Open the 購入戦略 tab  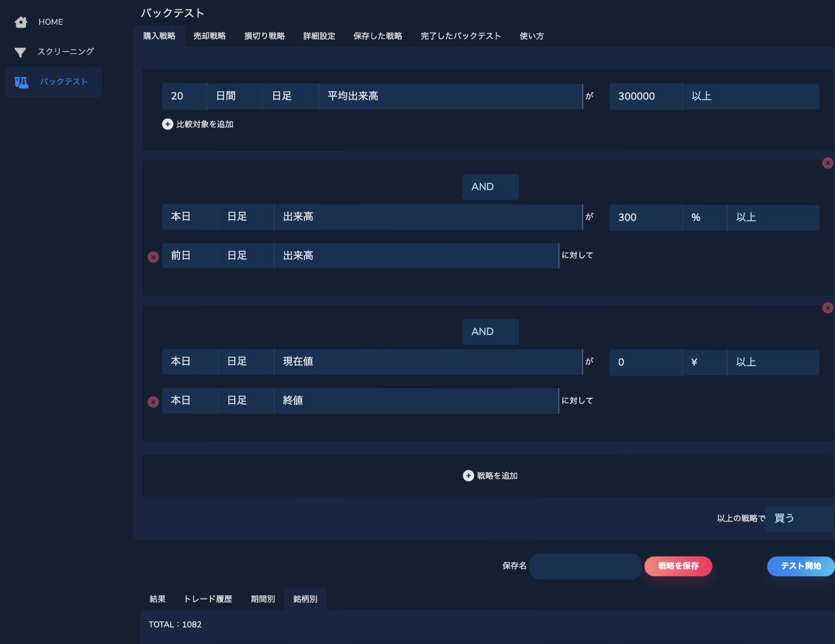point(159,36)
